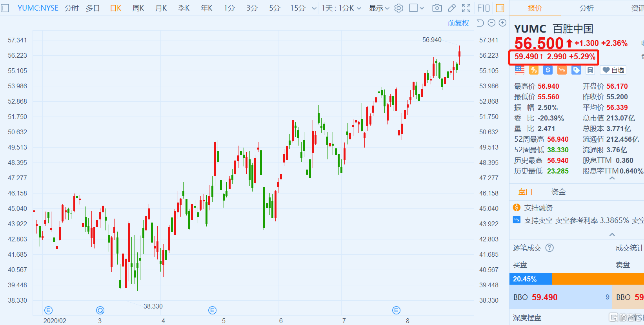Click the blue 20.45% buy ratio bar
The image size is (644, 325).
tap(530, 279)
